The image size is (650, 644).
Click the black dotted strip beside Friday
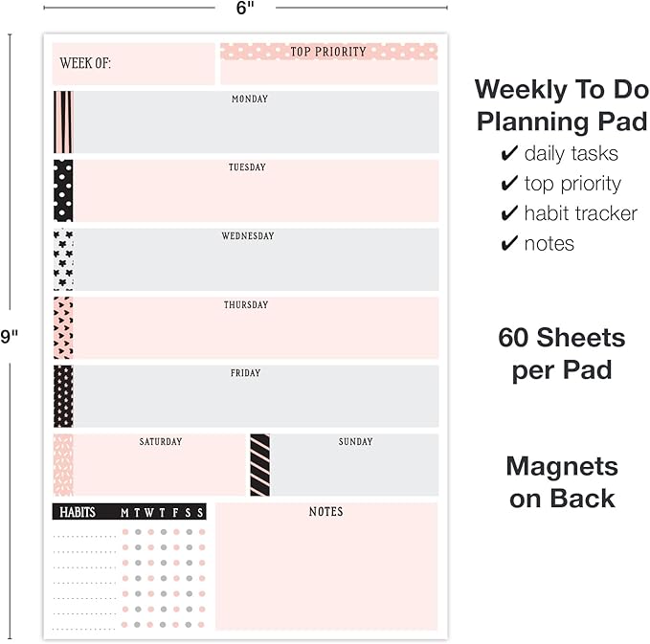(63, 396)
